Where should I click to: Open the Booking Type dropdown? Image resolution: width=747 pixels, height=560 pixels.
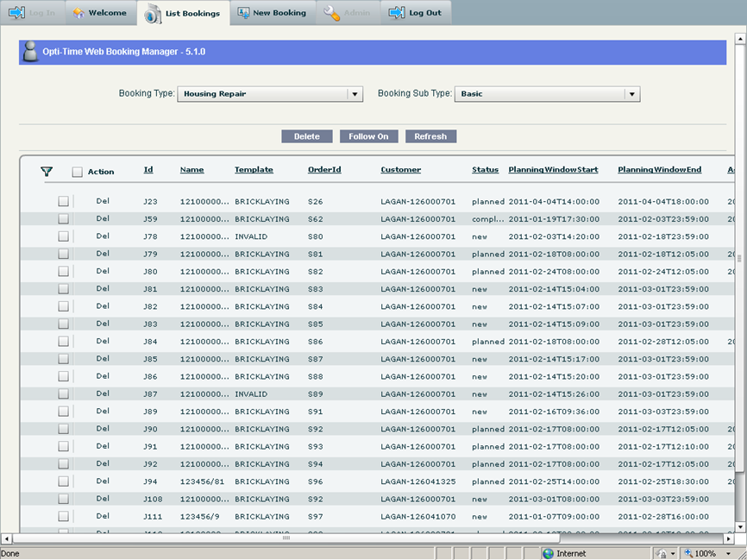(355, 94)
